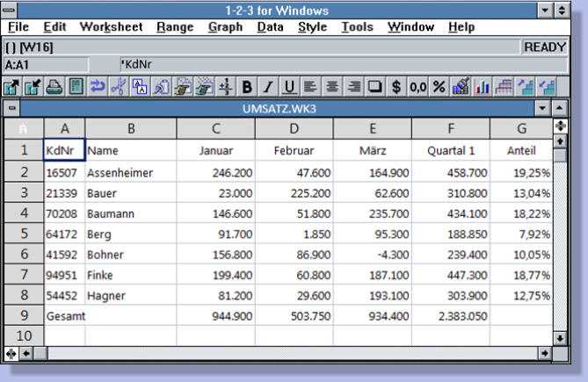Screen dimensions: 588x382
Task: Click the Cut scissors icon
Action: click(119, 87)
